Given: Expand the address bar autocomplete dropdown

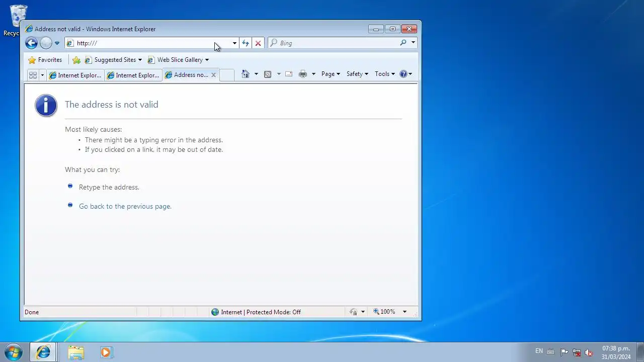Looking at the screenshot, I should tap(234, 43).
